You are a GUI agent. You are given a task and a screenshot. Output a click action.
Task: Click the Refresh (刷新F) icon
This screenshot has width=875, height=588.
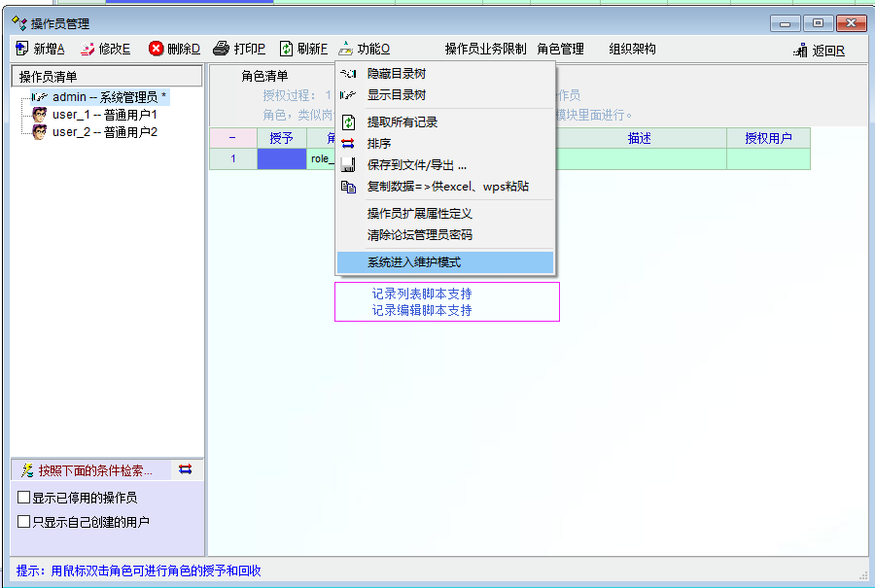click(x=286, y=49)
